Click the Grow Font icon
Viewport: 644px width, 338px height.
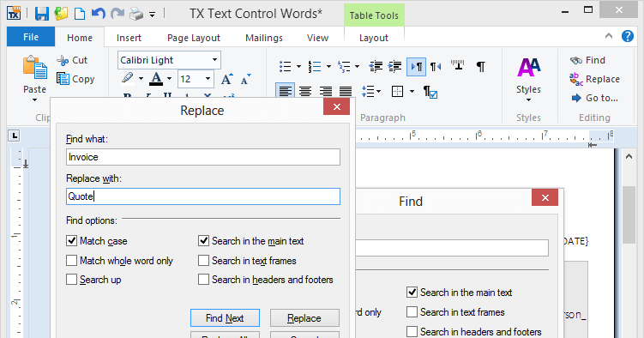tap(226, 79)
